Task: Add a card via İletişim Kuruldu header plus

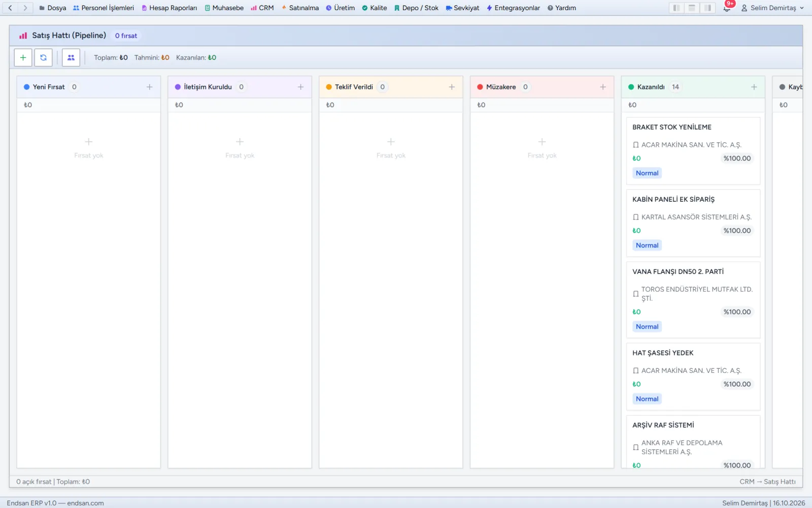Action: [300, 87]
